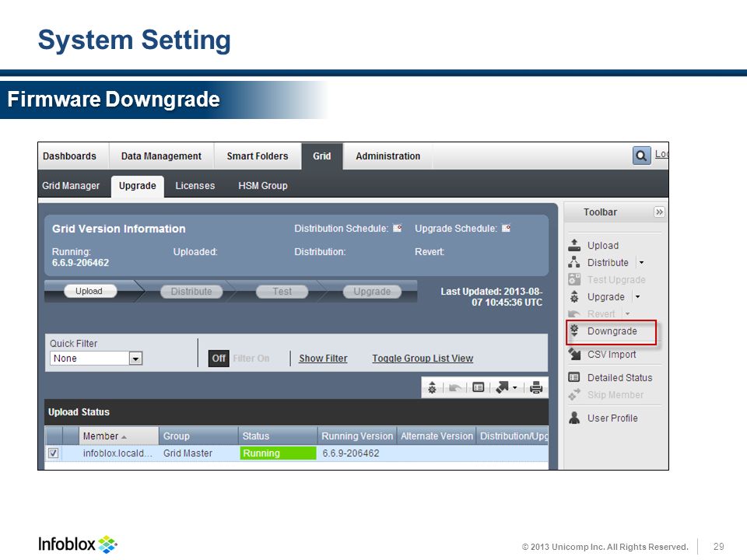Click the search magnifier icon
This screenshot has height=560, width=747.
pos(641,156)
